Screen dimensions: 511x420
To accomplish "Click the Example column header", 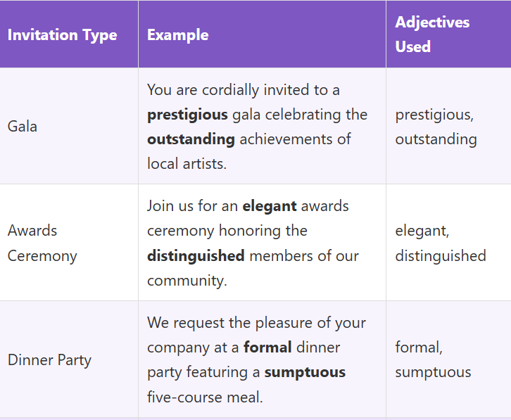I will [x=177, y=34].
